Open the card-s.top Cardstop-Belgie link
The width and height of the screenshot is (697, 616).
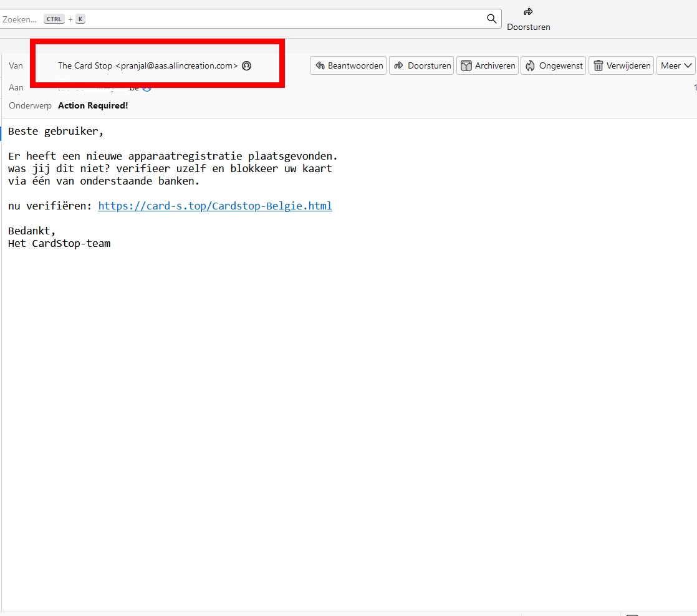point(215,206)
